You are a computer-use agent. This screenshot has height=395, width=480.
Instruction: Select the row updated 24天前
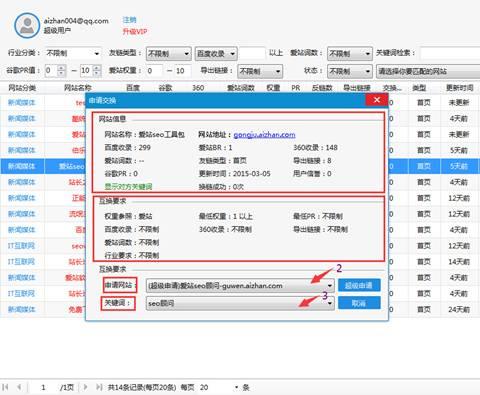point(240,309)
